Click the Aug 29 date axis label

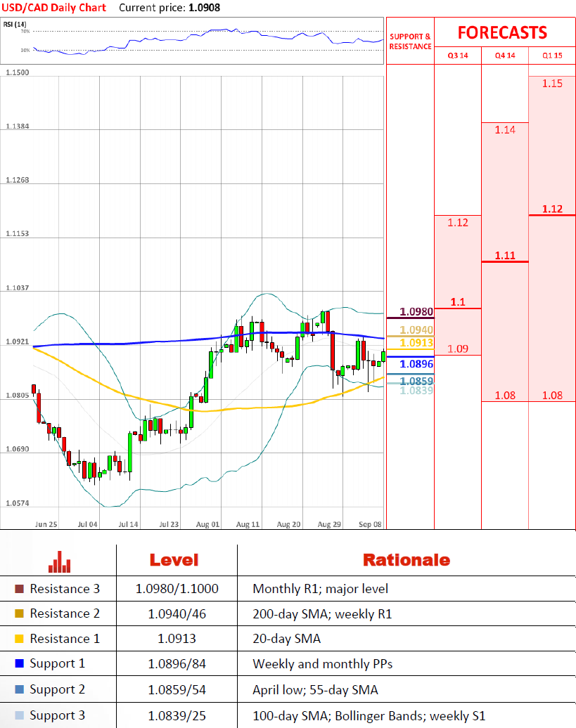tap(329, 524)
